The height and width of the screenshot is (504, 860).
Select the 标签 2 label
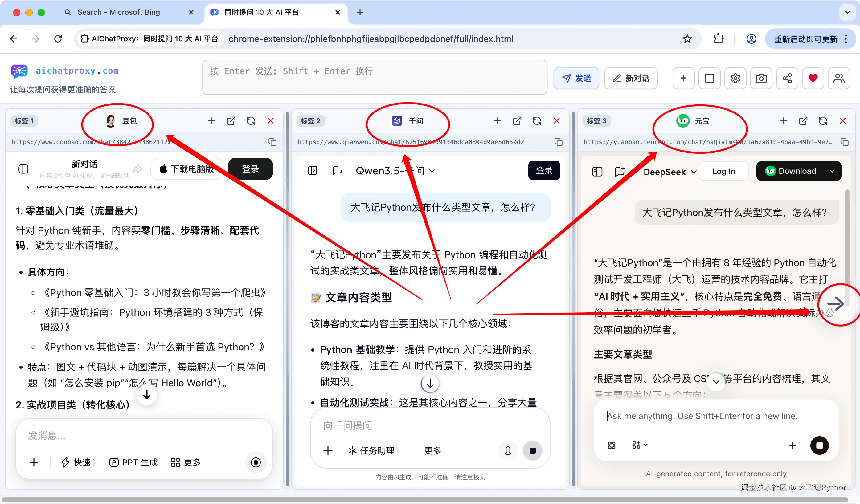[310, 121]
